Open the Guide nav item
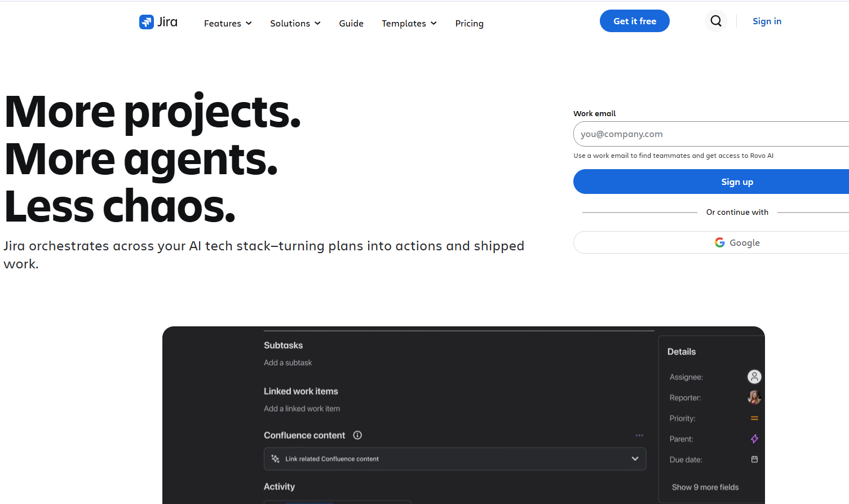Screen dimensions: 849x504 coord(351,23)
